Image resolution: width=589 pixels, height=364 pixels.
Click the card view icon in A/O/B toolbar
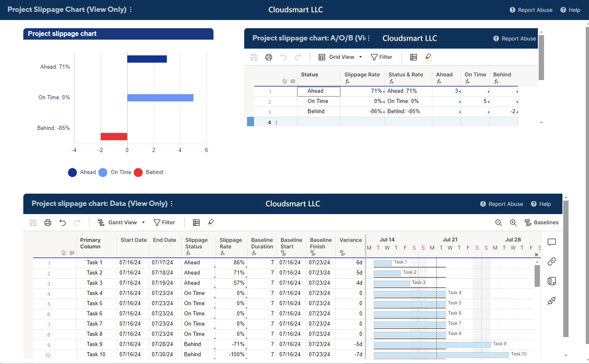tap(414, 57)
